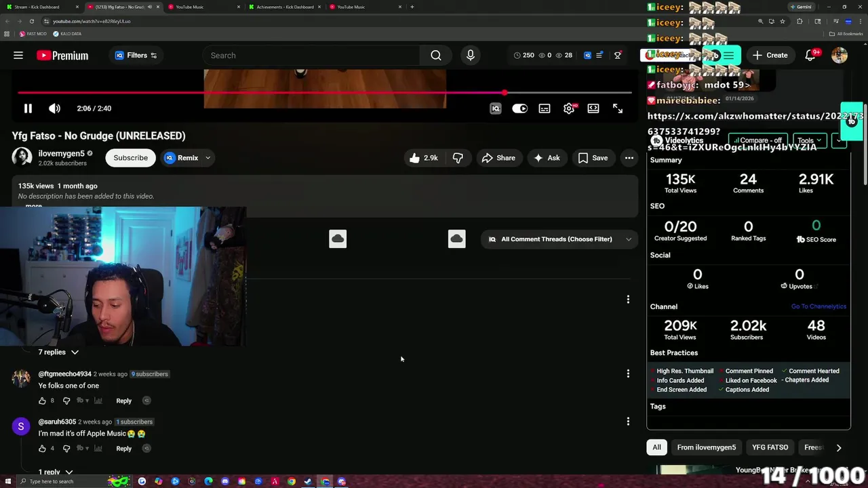This screenshot has height=488, width=868.
Task: Switch to theater mode
Action: pyautogui.click(x=593, y=108)
